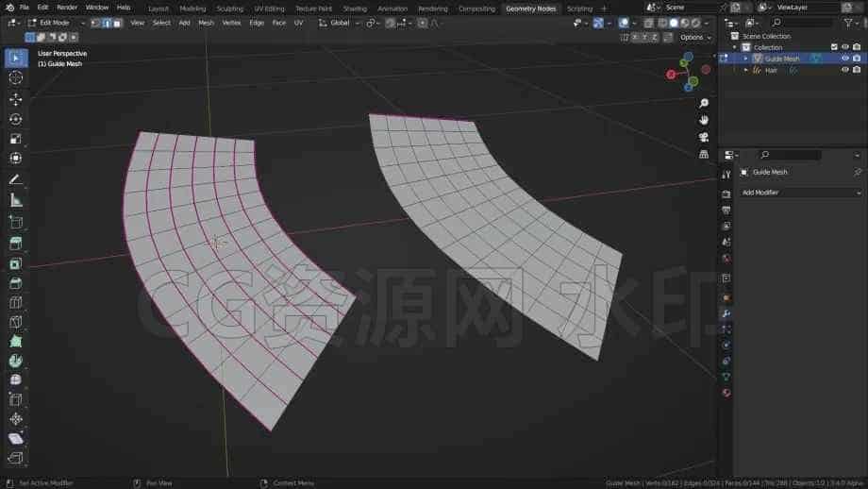Open the Edit Mode dropdown
This screenshot has height=489, width=868.
56,24
